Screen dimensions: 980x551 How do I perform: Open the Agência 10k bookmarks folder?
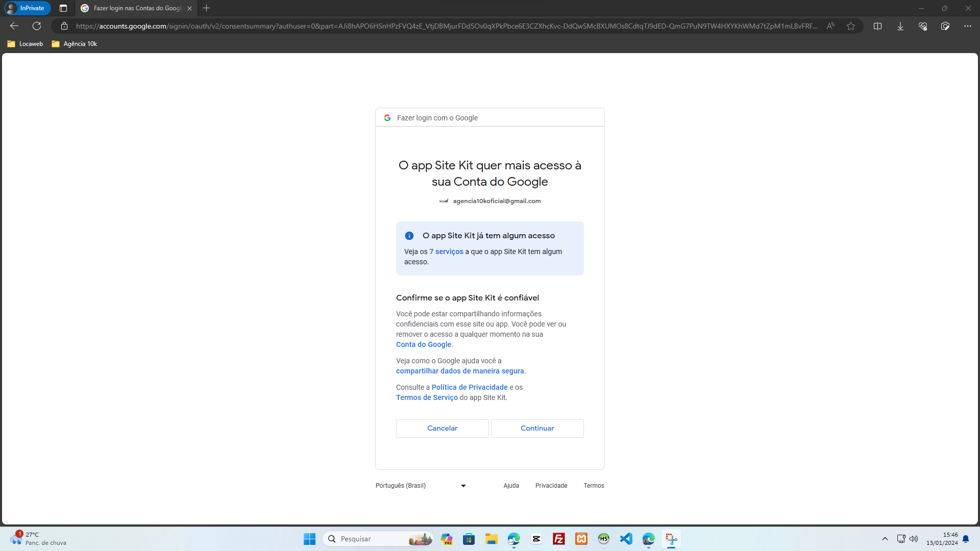(75, 44)
